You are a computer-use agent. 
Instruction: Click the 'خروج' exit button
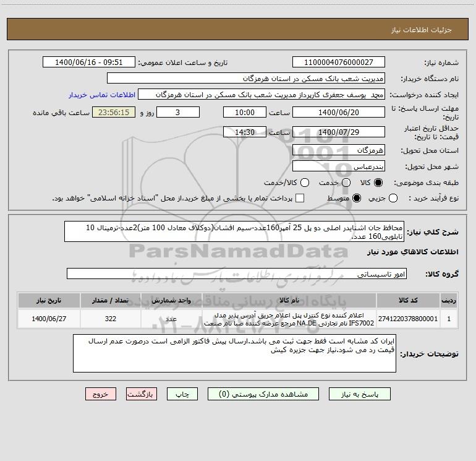(101, 394)
